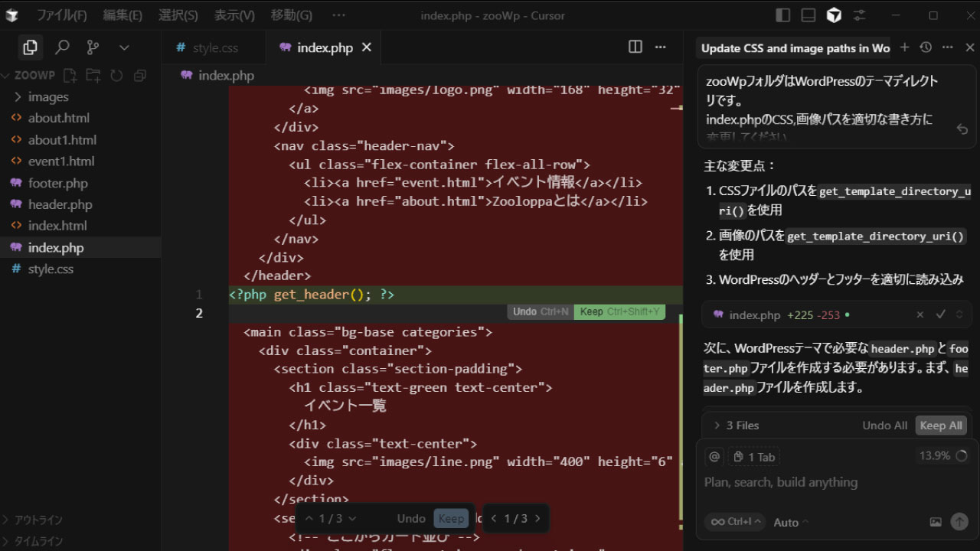Click Keep All file changes

tap(941, 425)
